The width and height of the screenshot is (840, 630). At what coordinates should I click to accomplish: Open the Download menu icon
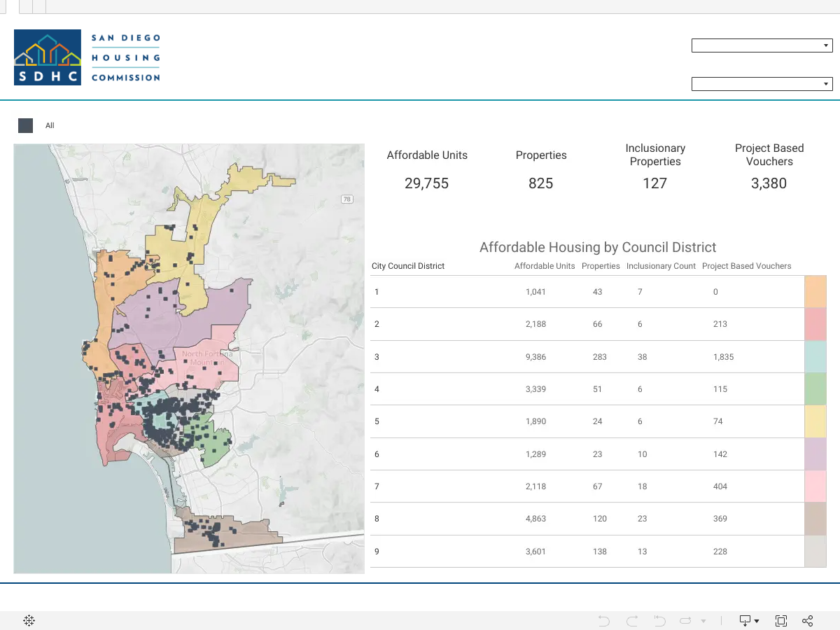[x=750, y=621]
